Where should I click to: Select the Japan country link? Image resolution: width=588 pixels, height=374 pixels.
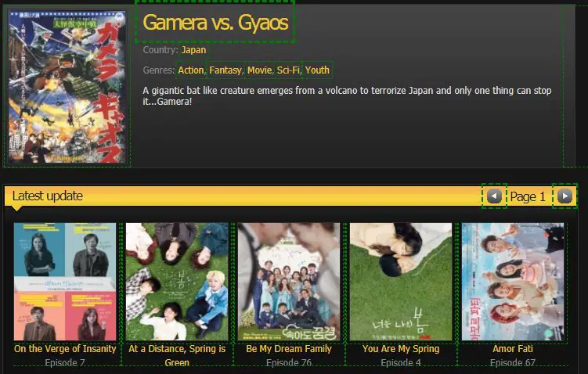(x=193, y=50)
